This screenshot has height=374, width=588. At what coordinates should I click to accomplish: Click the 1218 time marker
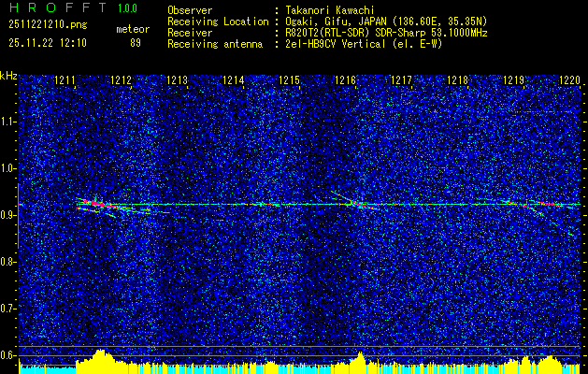[457, 80]
